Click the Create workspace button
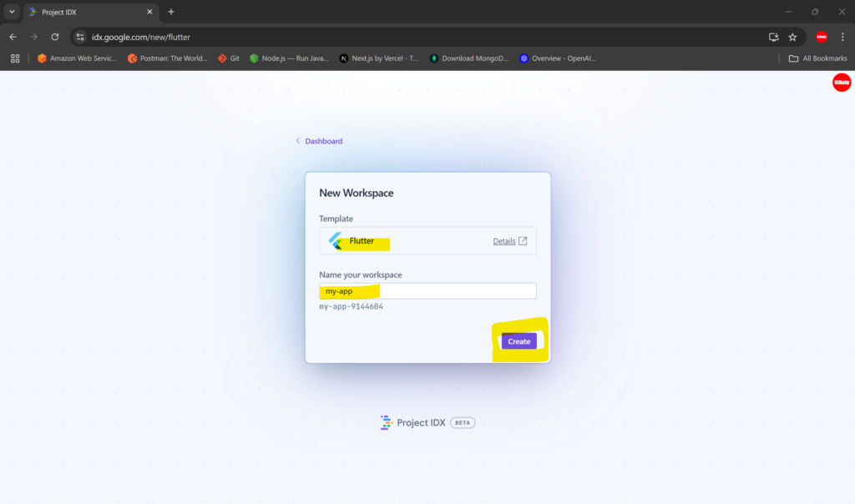The height and width of the screenshot is (504, 855). [x=519, y=341]
